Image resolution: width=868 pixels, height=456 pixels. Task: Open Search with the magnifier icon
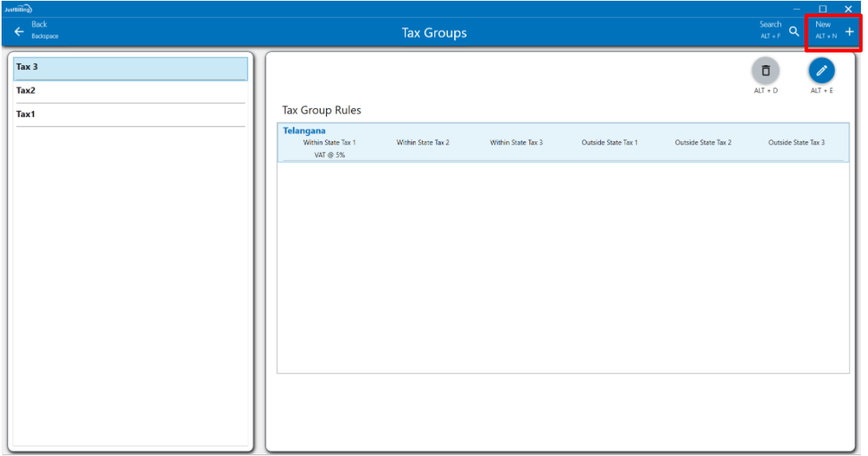point(793,31)
